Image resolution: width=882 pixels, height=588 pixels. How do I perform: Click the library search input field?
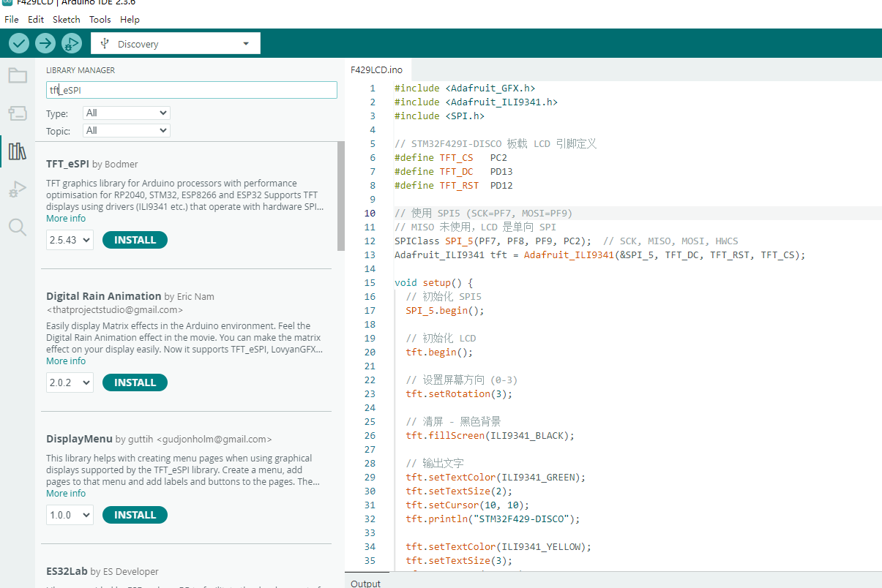(x=192, y=90)
